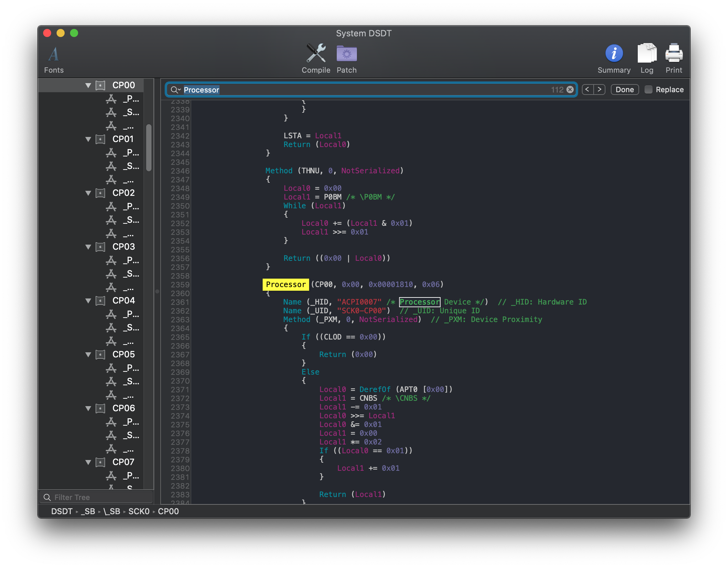The image size is (728, 568).
Task: Select DSDT in the path bar
Action: coord(62,511)
